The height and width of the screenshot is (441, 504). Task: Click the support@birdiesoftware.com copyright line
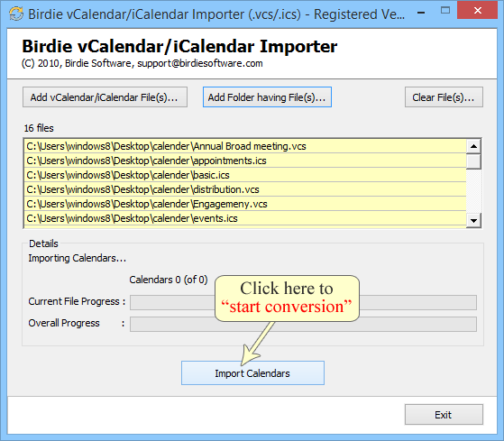tap(142, 63)
